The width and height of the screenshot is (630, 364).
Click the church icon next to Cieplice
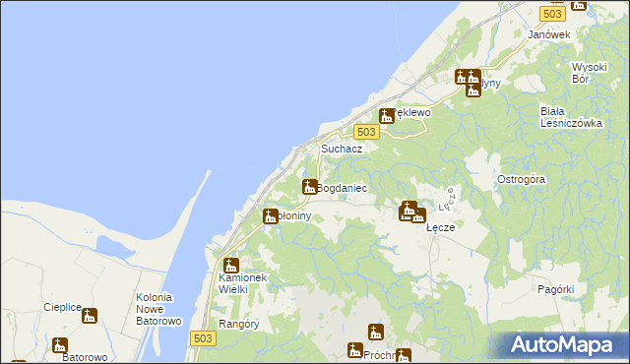(90, 316)
